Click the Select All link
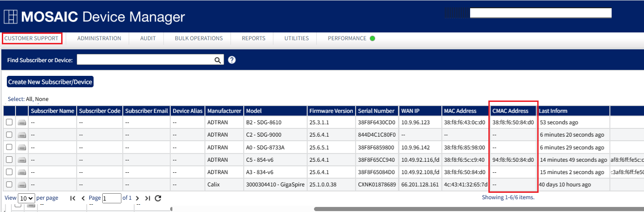The image size is (644, 212). point(30,99)
